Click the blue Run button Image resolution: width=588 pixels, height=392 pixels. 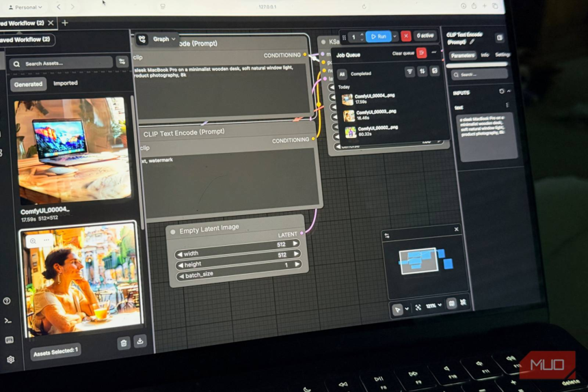(x=378, y=36)
